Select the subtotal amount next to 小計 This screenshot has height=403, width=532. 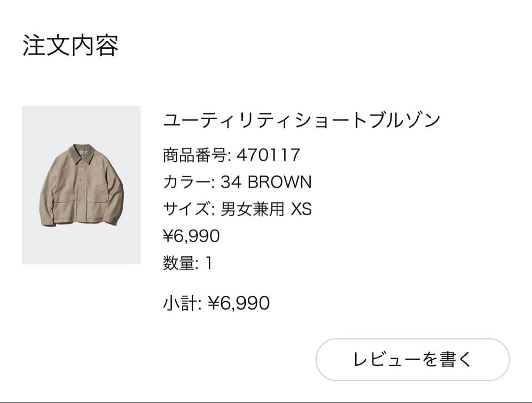coord(239,303)
